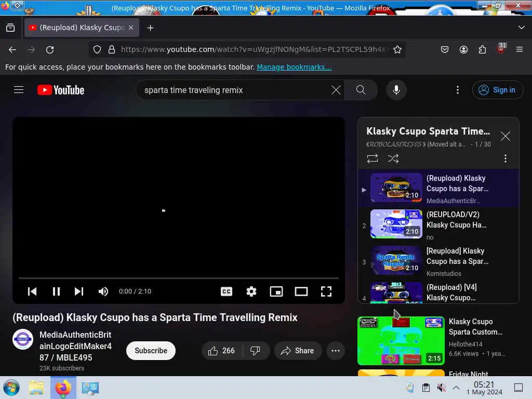Switch to theater mode

[x=301, y=291]
